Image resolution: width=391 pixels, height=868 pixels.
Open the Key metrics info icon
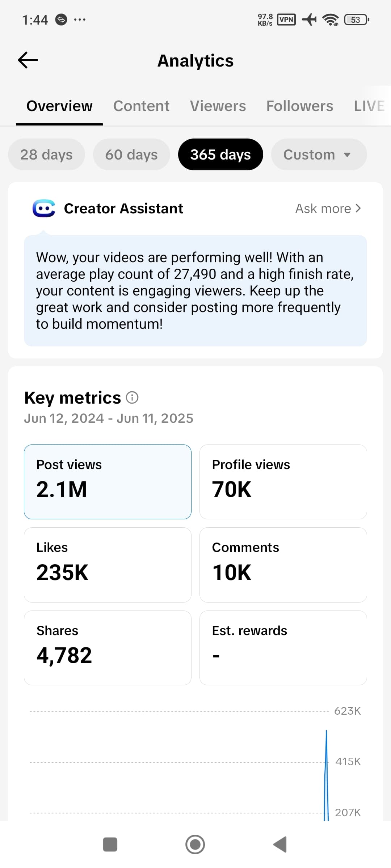click(x=132, y=397)
